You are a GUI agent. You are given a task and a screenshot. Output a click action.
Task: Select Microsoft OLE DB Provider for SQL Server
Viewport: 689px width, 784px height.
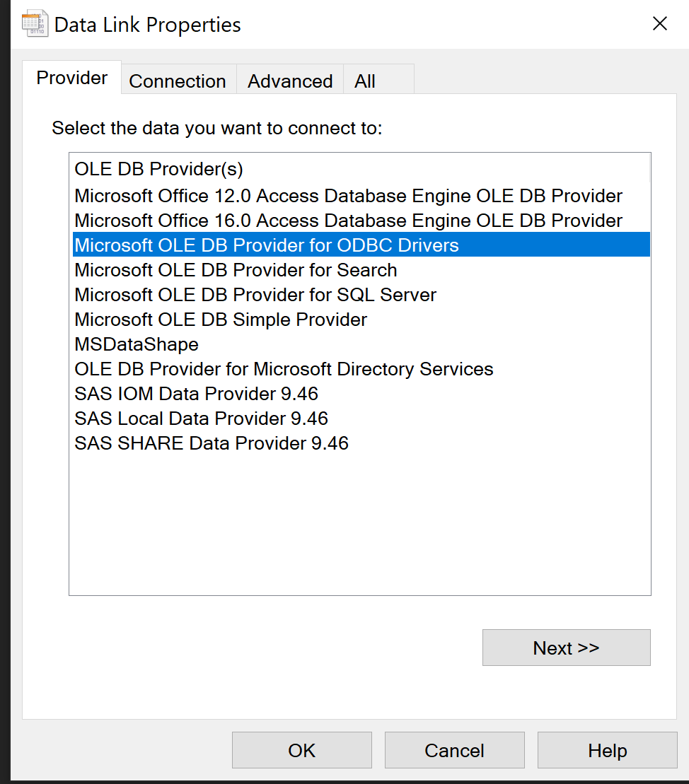(x=255, y=295)
